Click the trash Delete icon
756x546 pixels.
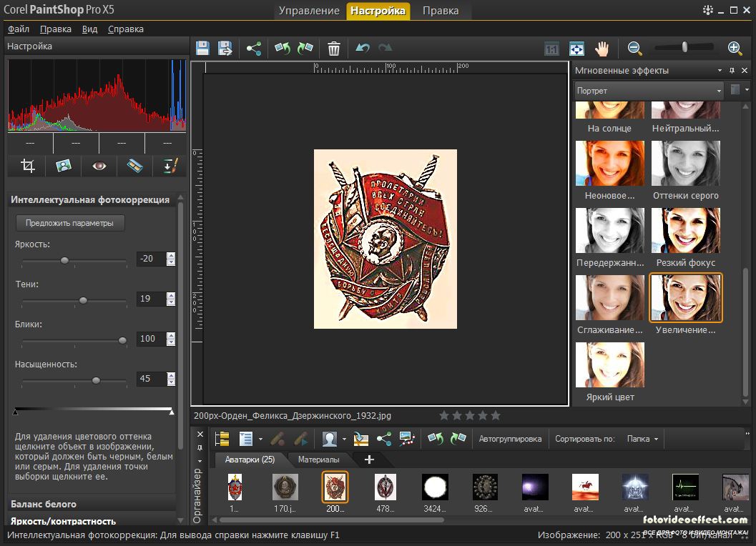[x=333, y=49]
